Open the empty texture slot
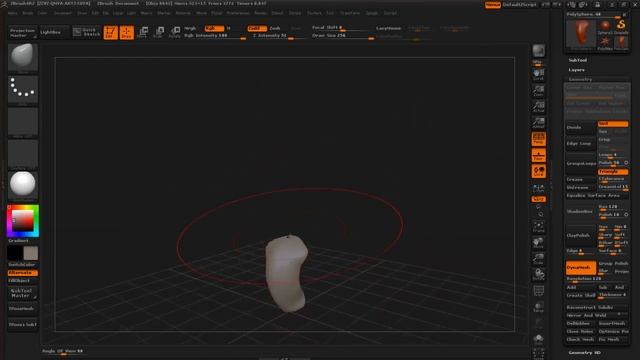Viewport: 640px width, 360px height. [23, 153]
